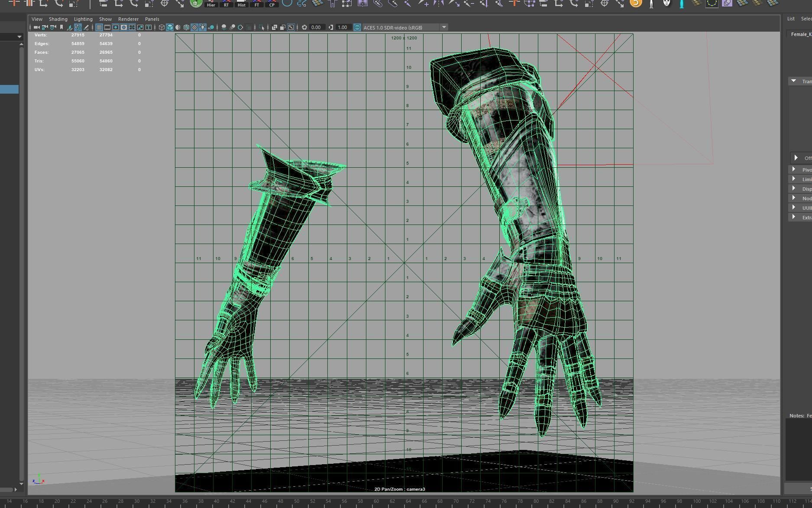Viewport: 812px width, 508px height.
Task: Click the Hier shelf button
Action: pyautogui.click(x=211, y=4)
